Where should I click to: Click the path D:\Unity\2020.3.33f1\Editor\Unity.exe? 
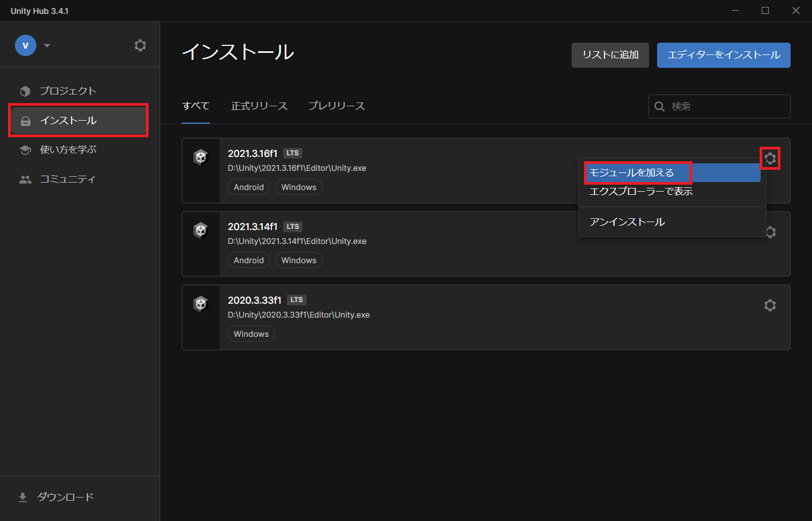coord(299,315)
